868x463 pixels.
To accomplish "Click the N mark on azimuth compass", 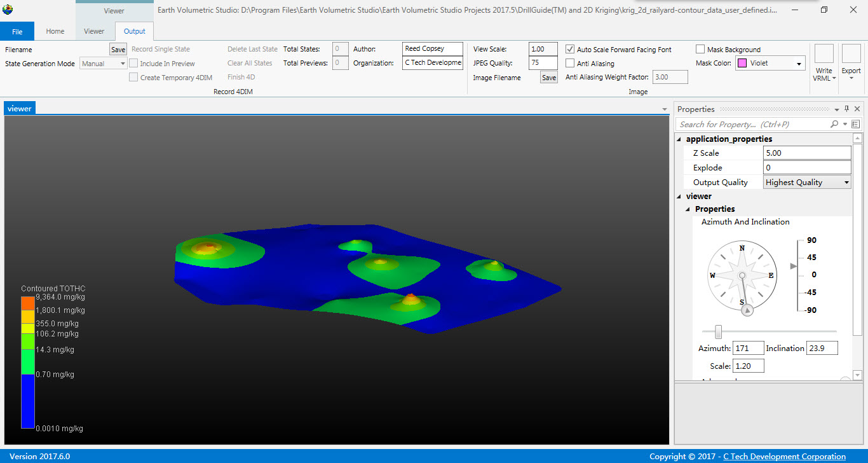I will 742,248.
